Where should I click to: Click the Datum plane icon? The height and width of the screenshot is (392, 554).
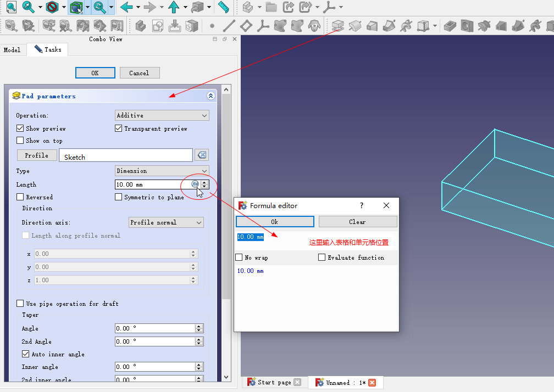[246, 26]
